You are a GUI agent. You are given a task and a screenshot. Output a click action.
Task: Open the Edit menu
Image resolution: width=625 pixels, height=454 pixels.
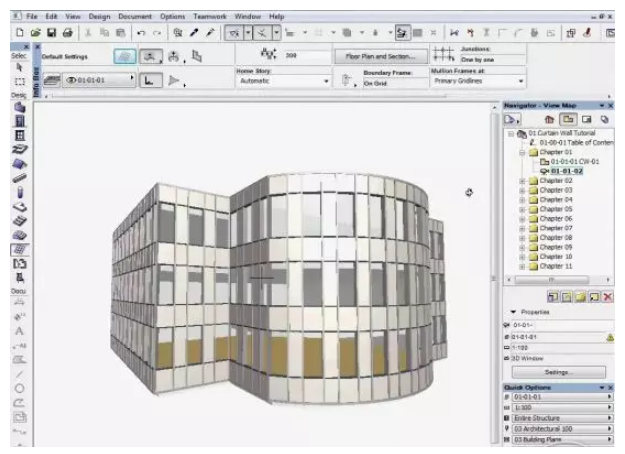point(51,16)
